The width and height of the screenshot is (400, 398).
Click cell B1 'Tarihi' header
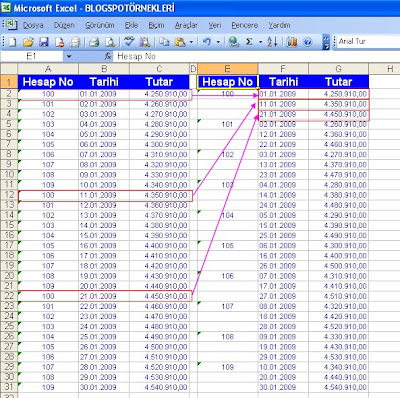pyautogui.click(x=104, y=82)
